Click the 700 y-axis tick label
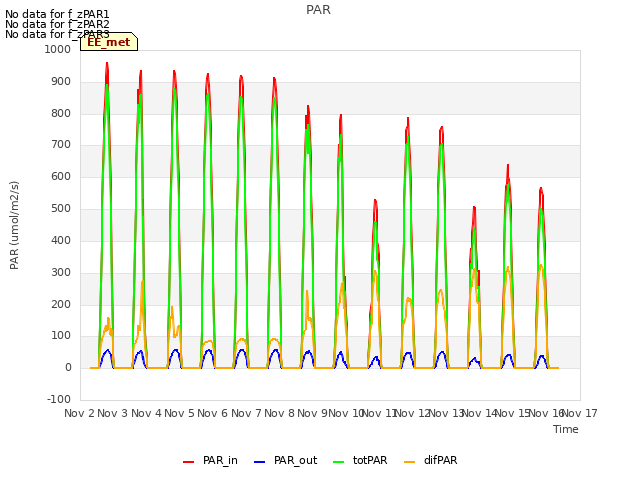The width and height of the screenshot is (640, 480). point(61,144)
